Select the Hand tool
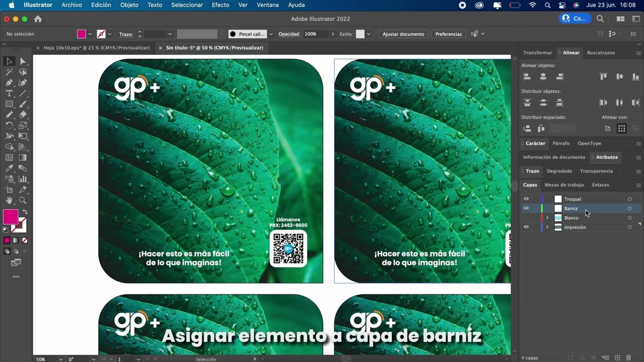Image resolution: width=644 pixels, height=362 pixels. (9, 201)
